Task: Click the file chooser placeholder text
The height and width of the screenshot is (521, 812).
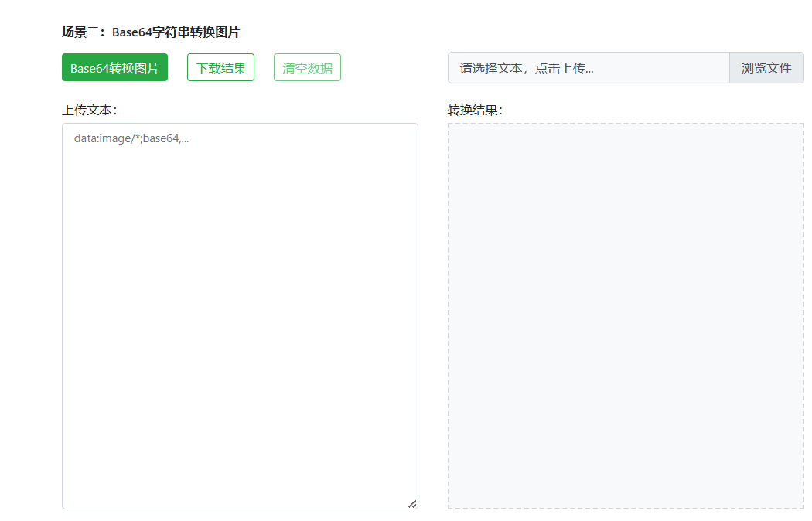Action: coord(527,68)
